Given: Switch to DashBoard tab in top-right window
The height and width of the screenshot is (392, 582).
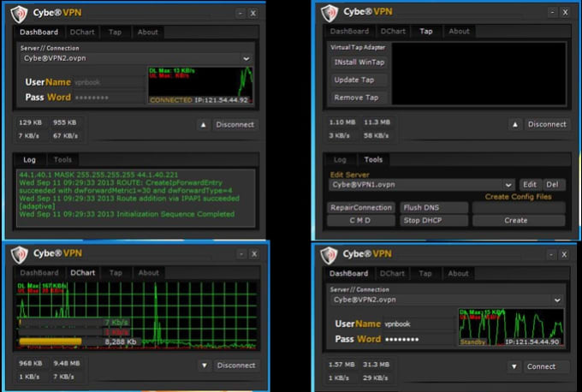Looking at the screenshot, I should (349, 32).
